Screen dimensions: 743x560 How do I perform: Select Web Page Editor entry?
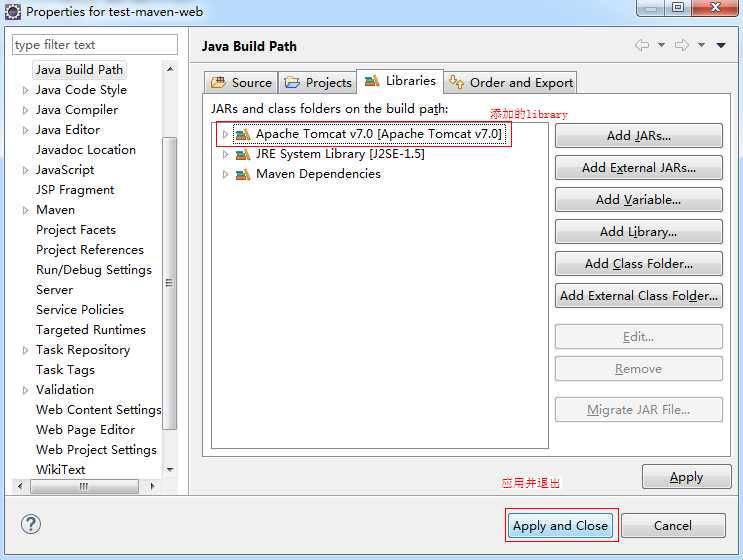click(85, 430)
